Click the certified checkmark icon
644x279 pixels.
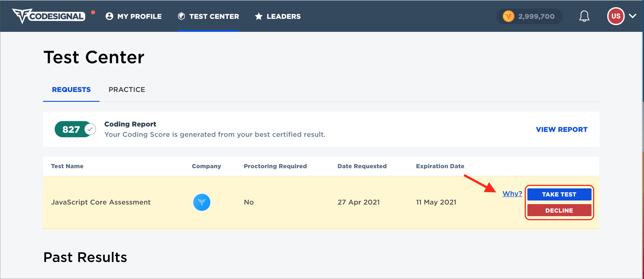coord(90,129)
